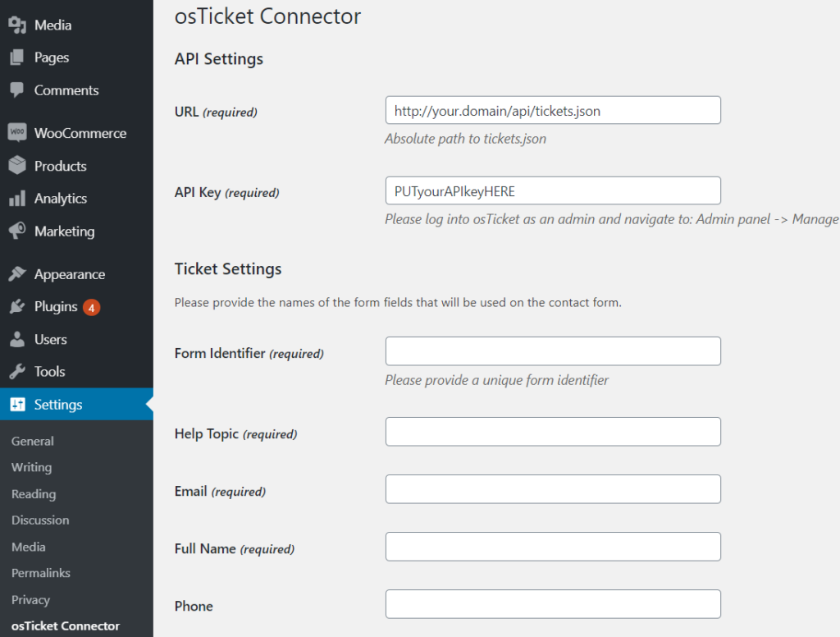The height and width of the screenshot is (637, 840).
Task: Click the Analytics bar chart icon
Action: [x=17, y=199]
